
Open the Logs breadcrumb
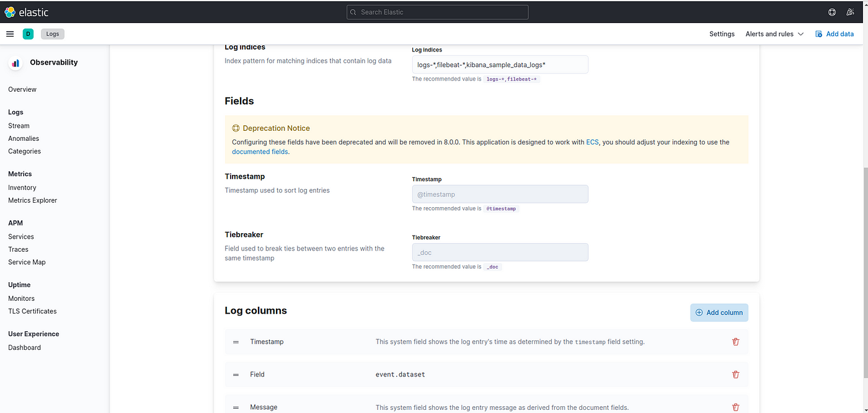[x=53, y=34]
